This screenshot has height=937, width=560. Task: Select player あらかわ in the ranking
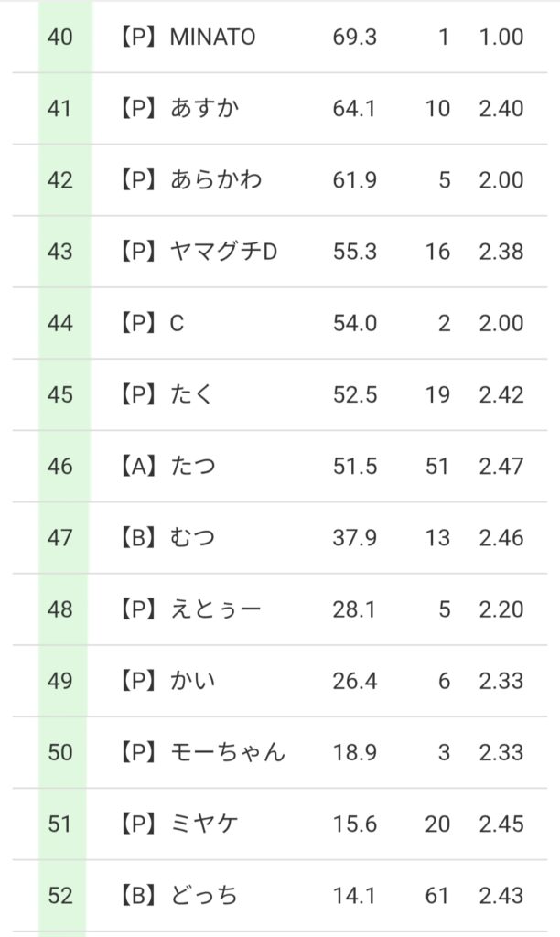pyautogui.click(x=216, y=180)
